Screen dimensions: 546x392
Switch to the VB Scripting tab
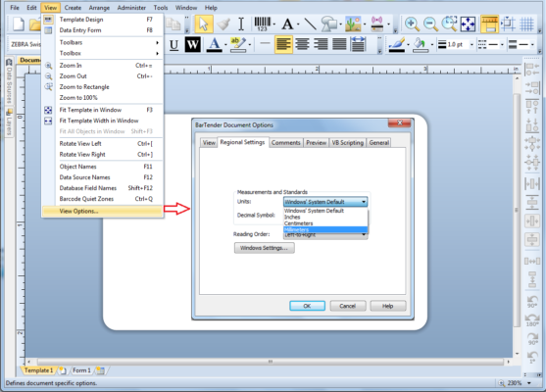point(348,143)
